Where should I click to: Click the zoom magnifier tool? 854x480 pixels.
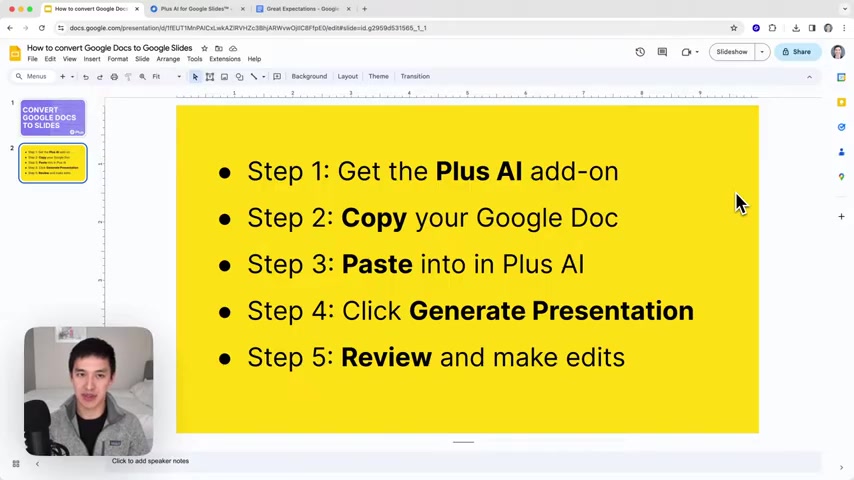(142, 77)
